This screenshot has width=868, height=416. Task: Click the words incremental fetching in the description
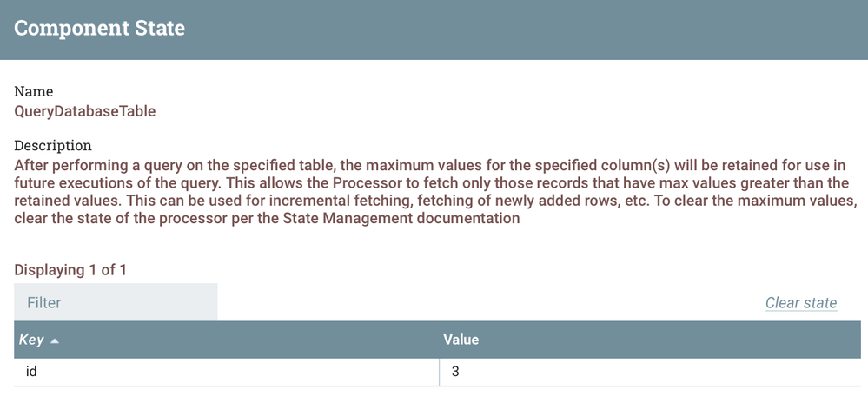pos(278,201)
